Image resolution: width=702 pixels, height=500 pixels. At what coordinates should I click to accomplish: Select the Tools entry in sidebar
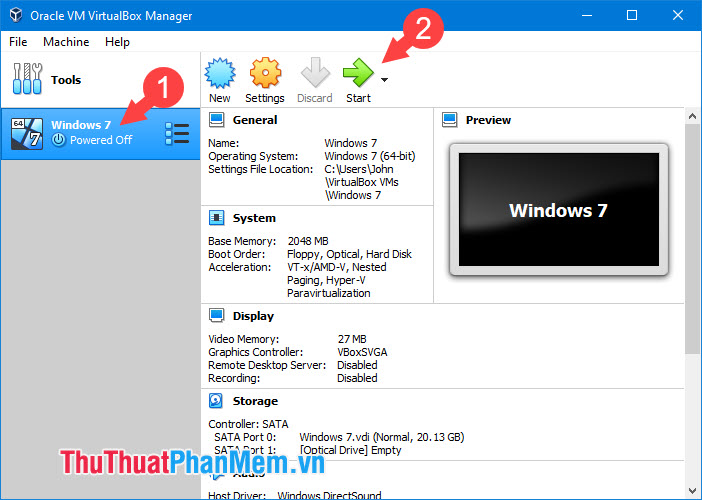pos(100,80)
